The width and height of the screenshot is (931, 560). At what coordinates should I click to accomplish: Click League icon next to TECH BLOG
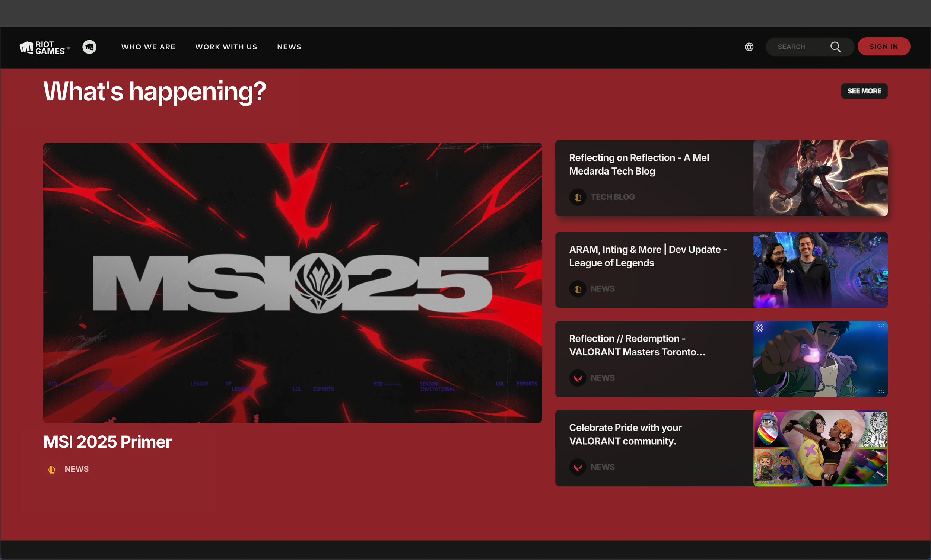(x=578, y=197)
